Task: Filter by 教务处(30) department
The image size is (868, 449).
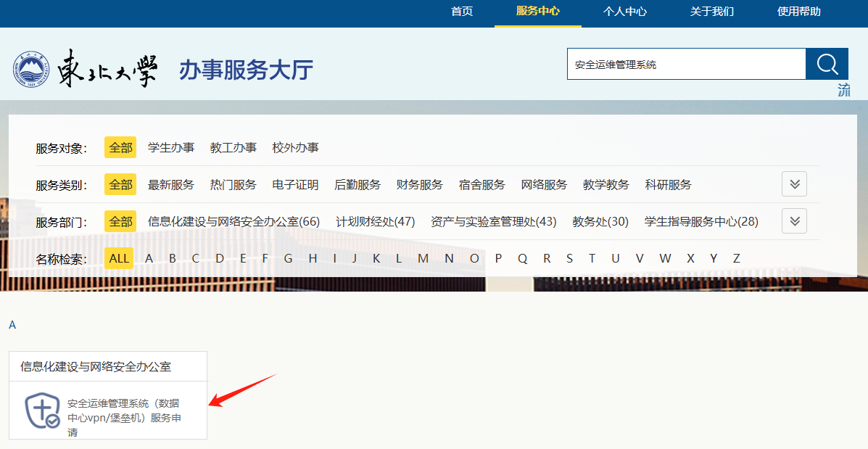Action: pos(600,221)
